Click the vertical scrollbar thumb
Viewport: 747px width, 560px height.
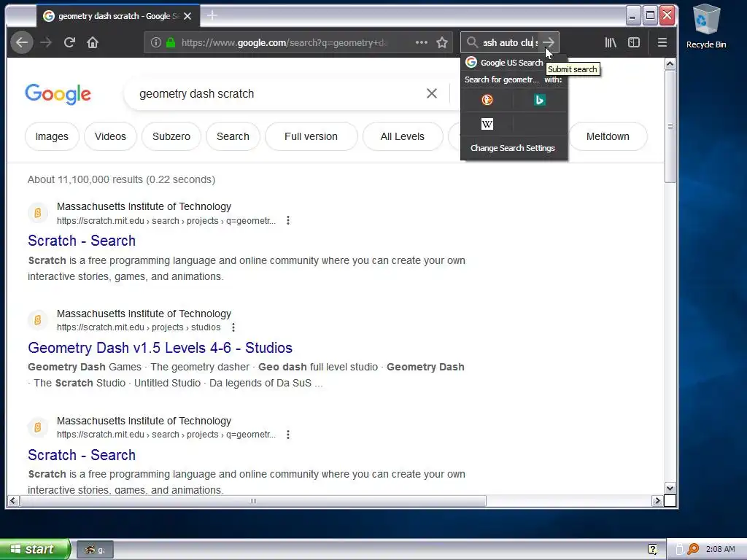(x=670, y=127)
